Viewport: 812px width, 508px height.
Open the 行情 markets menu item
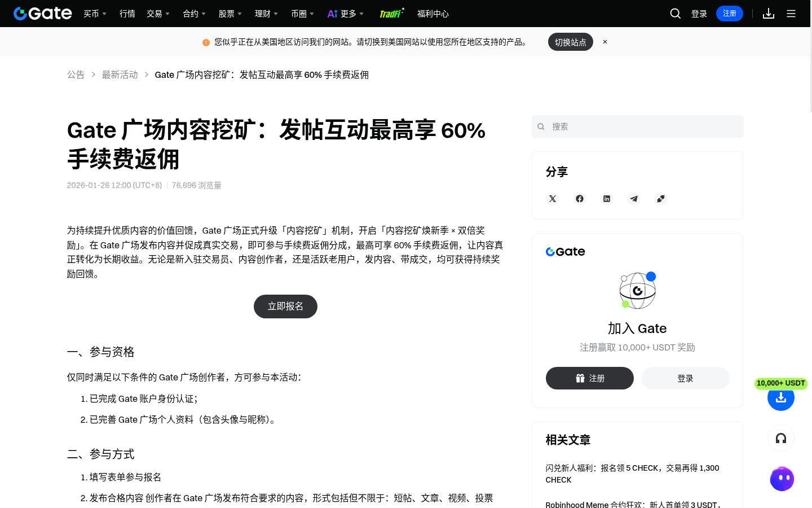click(127, 14)
